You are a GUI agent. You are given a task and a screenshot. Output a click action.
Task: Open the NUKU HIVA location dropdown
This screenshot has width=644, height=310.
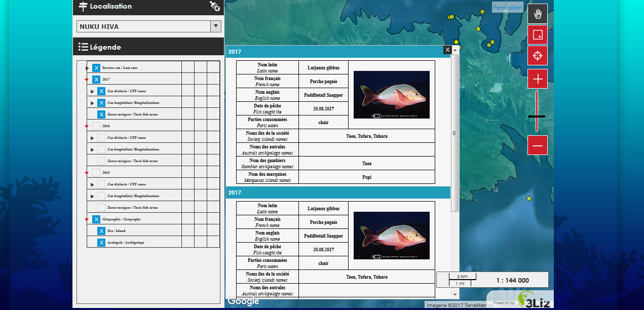pos(216,26)
